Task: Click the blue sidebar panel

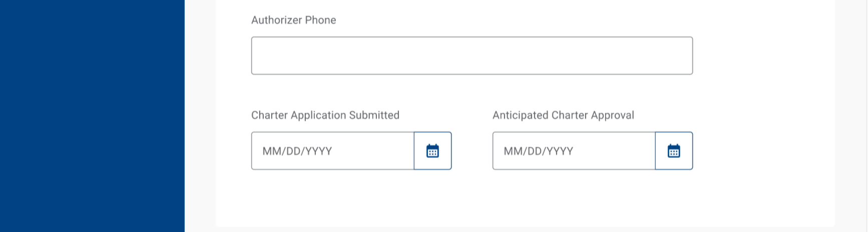Action: [x=92, y=116]
